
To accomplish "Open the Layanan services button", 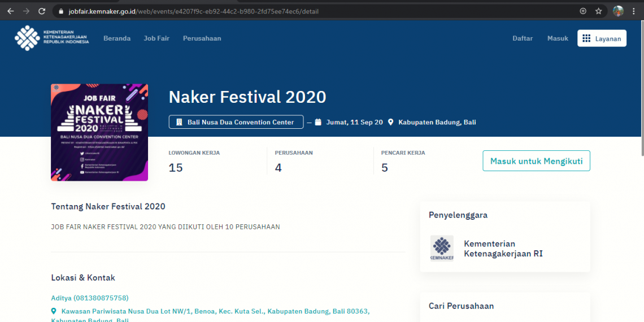I will pos(602,38).
